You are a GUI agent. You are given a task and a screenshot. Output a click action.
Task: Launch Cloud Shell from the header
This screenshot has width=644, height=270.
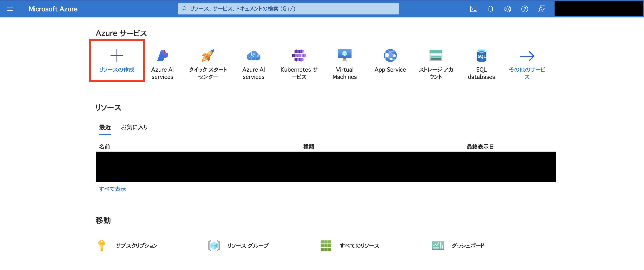point(473,9)
